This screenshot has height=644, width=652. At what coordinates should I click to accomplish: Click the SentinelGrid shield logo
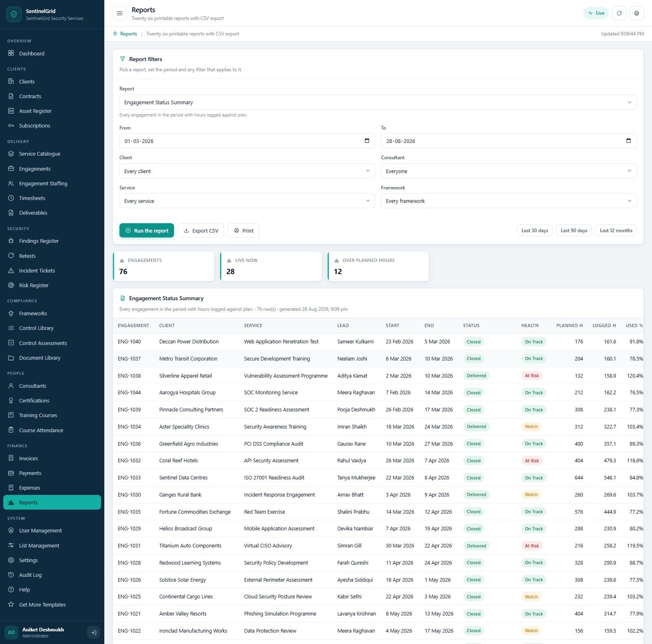pyautogui.click(x=14, y=14)
